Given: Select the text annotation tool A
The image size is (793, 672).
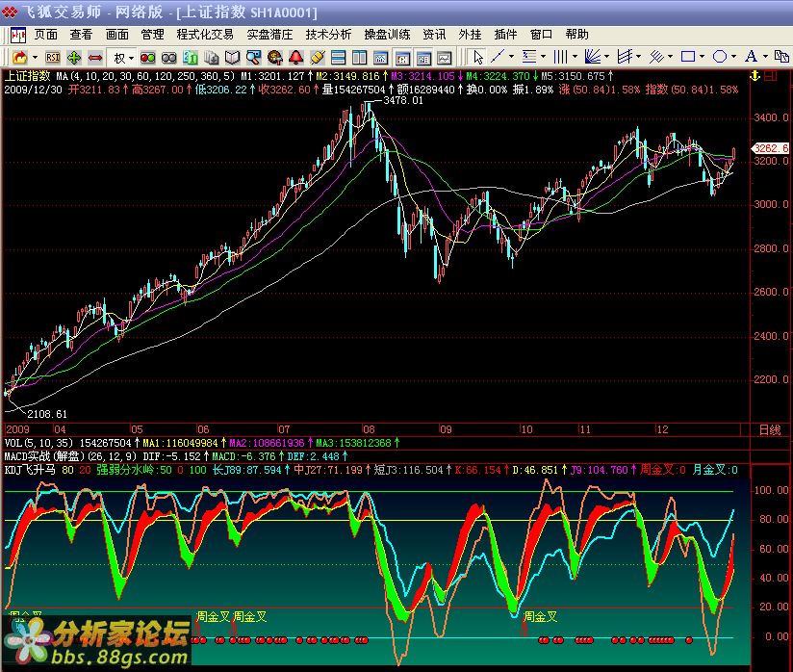Looking at the screenshot, I should (x=752, y=58).
